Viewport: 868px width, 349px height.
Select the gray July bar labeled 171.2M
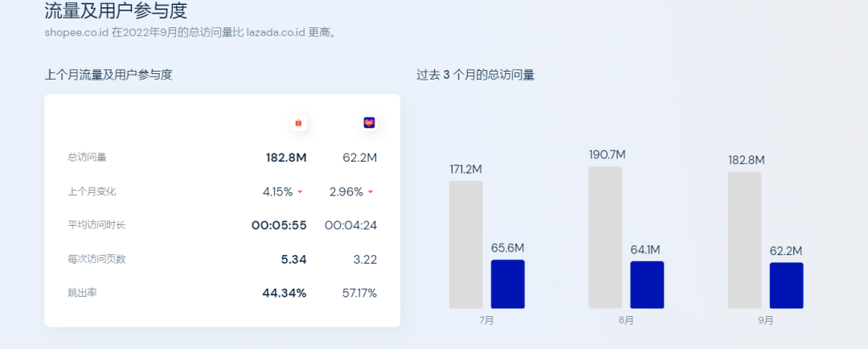(x=465, y=244)
